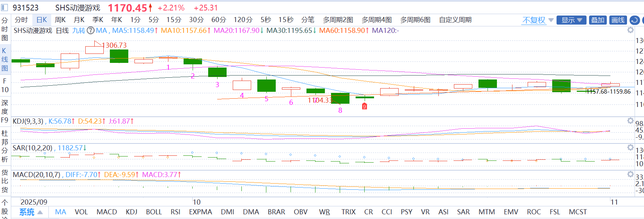Select the BRAR indicator

click(x=276, y=212)
